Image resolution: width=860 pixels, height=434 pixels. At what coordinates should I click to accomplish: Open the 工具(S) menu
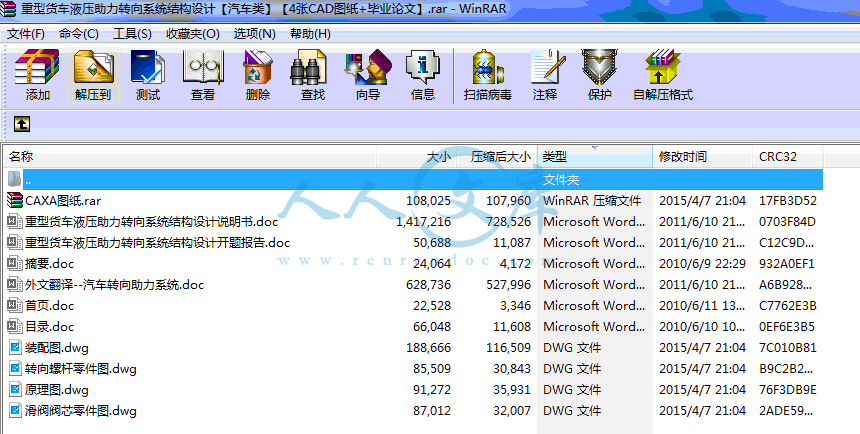coord(132,34)
